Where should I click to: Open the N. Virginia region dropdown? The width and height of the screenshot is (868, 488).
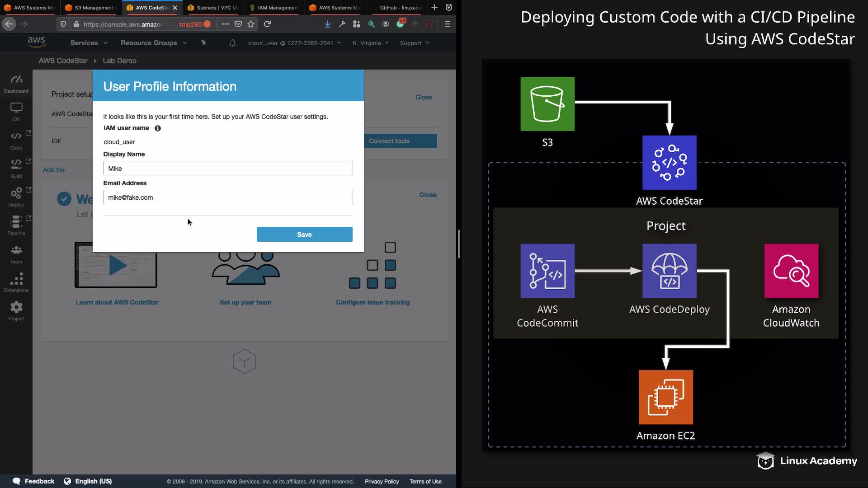coord(370,43)
